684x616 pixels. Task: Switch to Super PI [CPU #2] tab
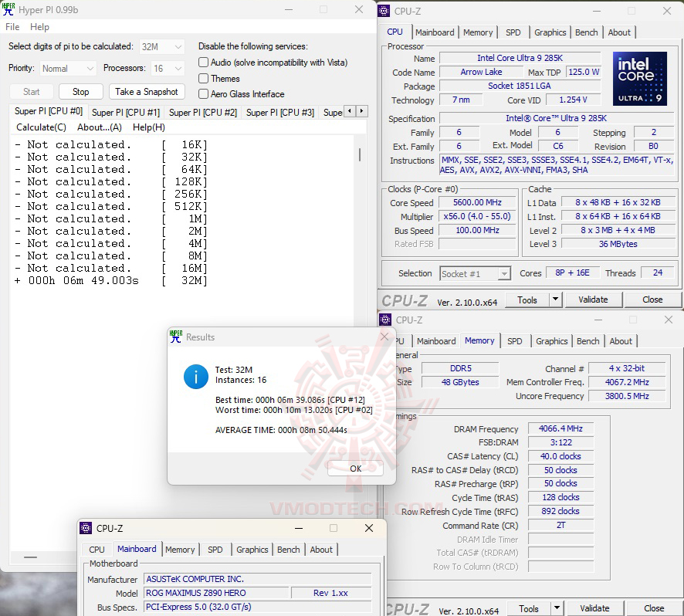203,113
